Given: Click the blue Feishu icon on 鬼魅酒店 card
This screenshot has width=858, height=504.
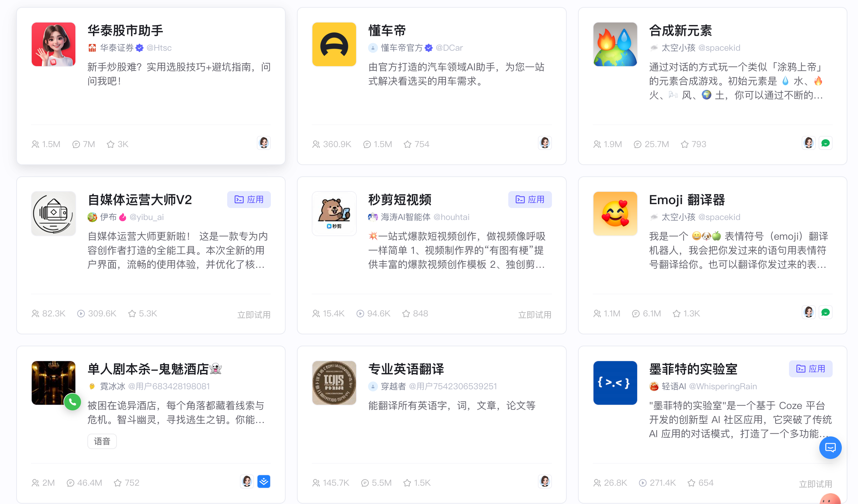Looking at the screenshot, I should 263,481.
